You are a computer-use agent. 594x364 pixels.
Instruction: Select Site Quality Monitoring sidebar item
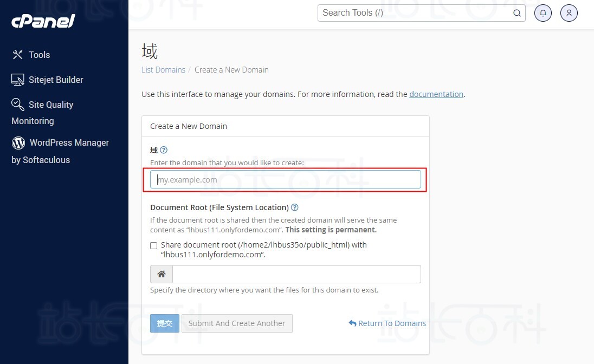[x=42, y=112]
